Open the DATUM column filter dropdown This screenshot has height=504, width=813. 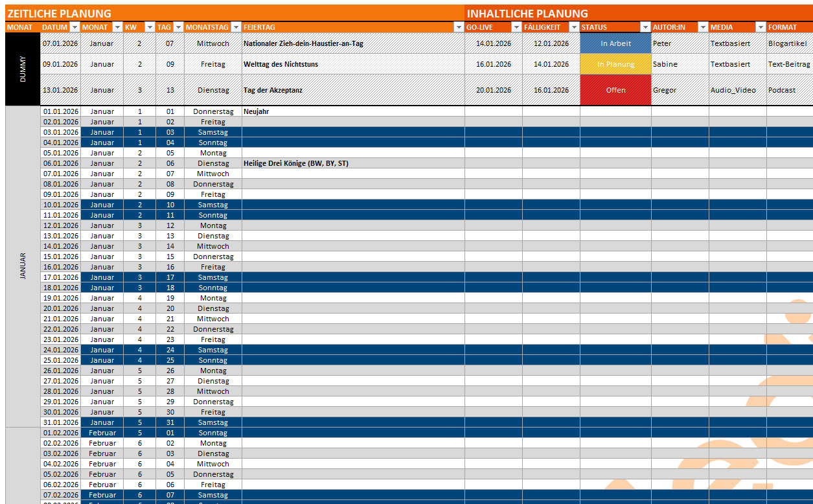click(75, 27)
